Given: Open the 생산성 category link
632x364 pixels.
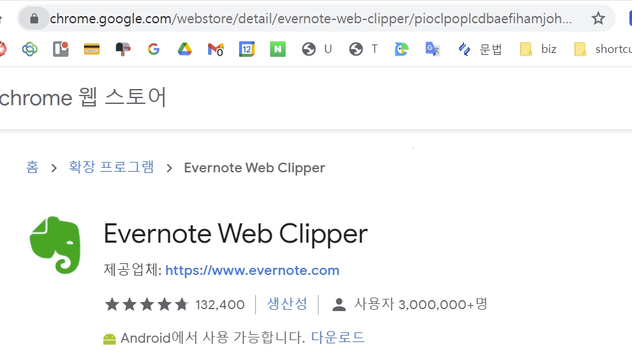Looking at the screenshot, I should click(x=287, y=304).
